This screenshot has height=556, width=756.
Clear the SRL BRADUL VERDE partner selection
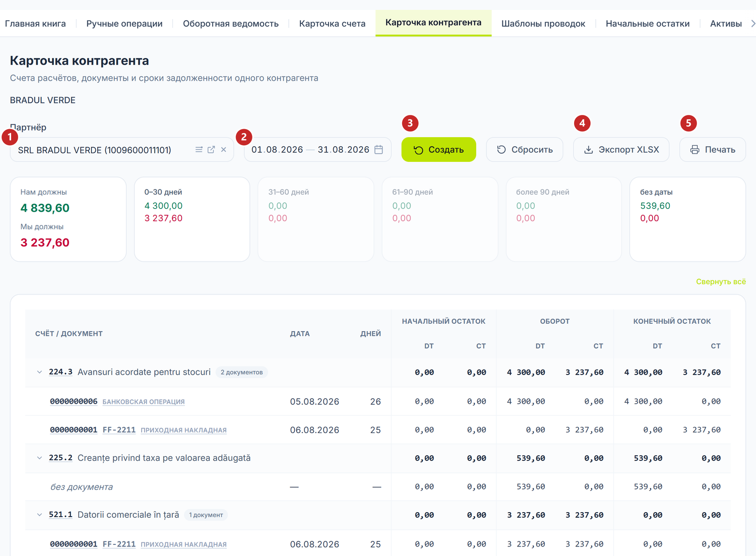point(224,150)
